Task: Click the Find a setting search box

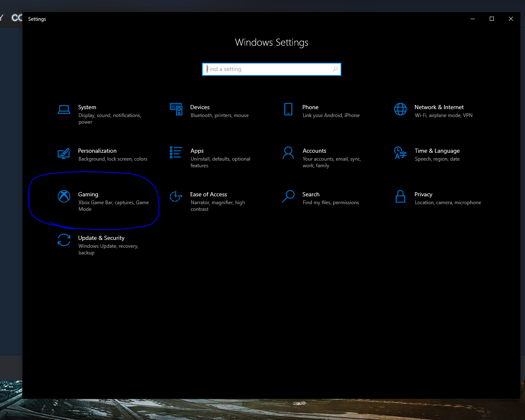Action: (x=268, y=69)
